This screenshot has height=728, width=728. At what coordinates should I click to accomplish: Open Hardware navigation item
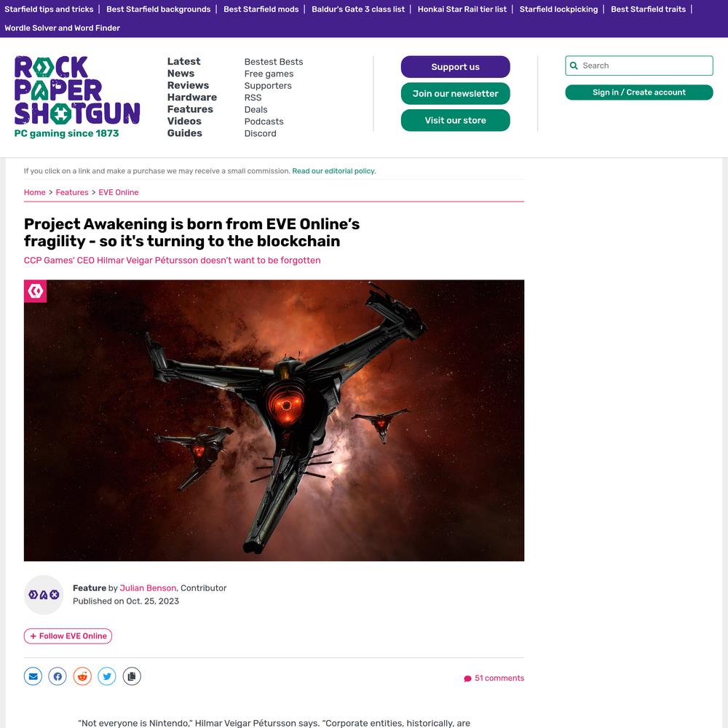tap(192, 98)
